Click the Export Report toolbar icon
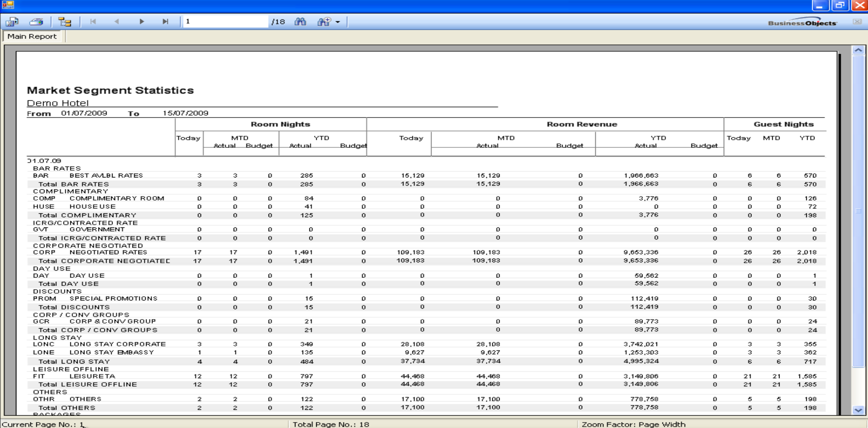This screenshot has width=868, height=428. 12,22
